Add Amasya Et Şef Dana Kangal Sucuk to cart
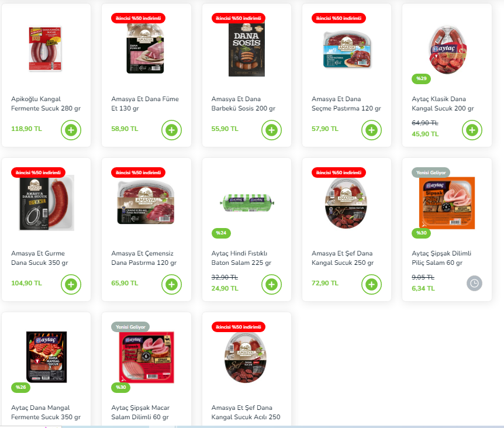The height and width of the screenshot is (428, 504). [x=372, y=284]
